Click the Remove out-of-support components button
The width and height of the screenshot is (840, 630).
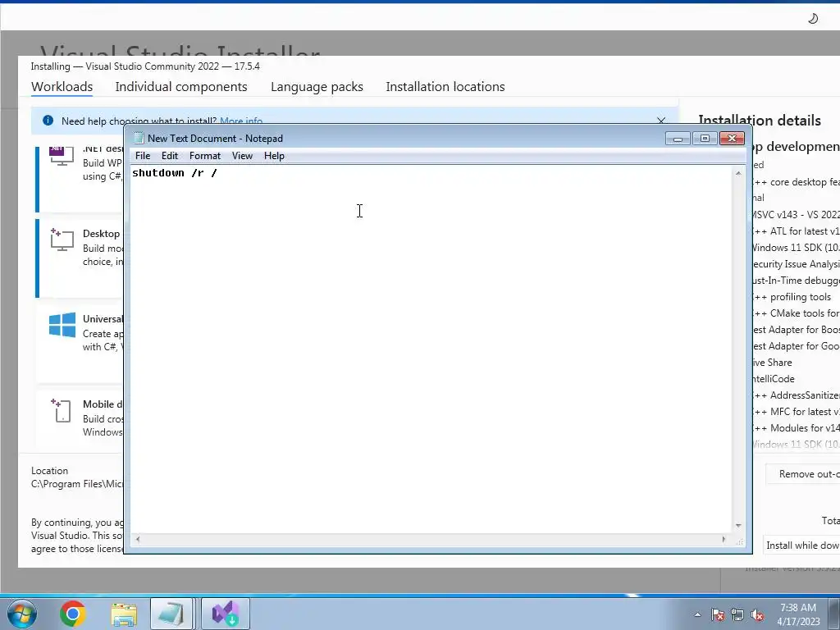(803, 474)
